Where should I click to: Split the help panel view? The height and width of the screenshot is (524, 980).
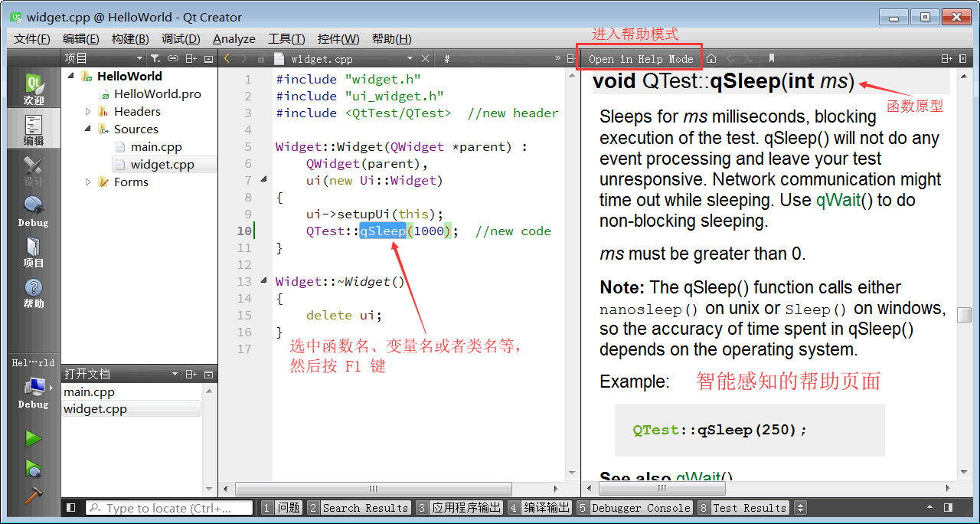click(x=946, y=58)
